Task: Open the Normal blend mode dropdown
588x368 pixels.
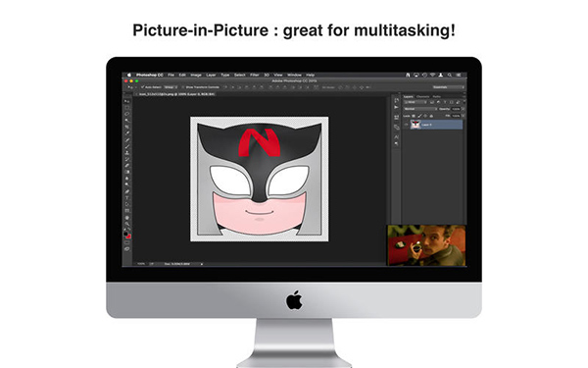Action: point(420,109)
